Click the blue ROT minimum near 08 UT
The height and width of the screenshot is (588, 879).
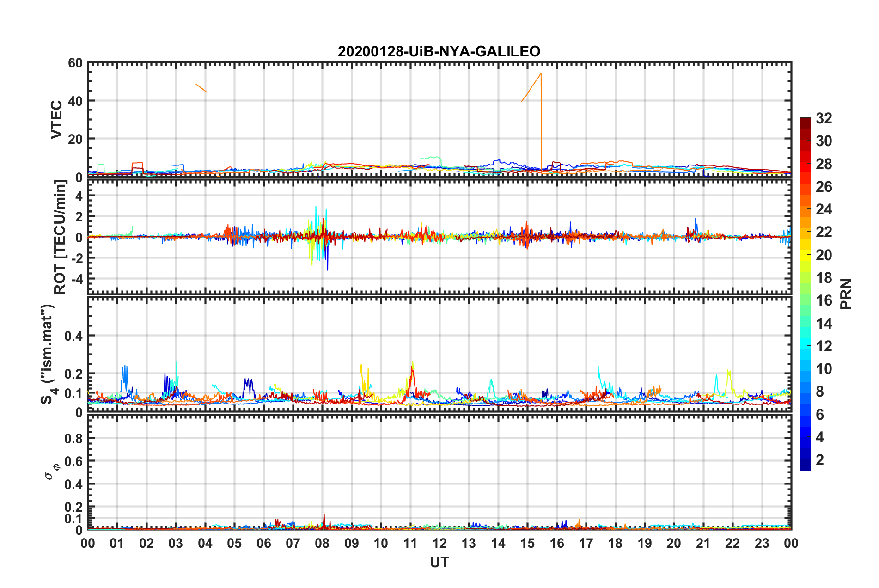(x=328, y=269)
